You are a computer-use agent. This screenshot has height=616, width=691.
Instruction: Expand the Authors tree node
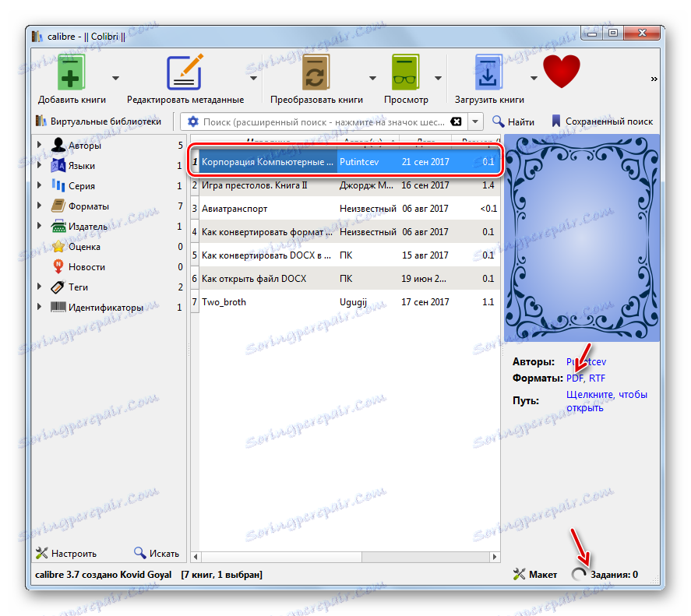pos(39,145)
